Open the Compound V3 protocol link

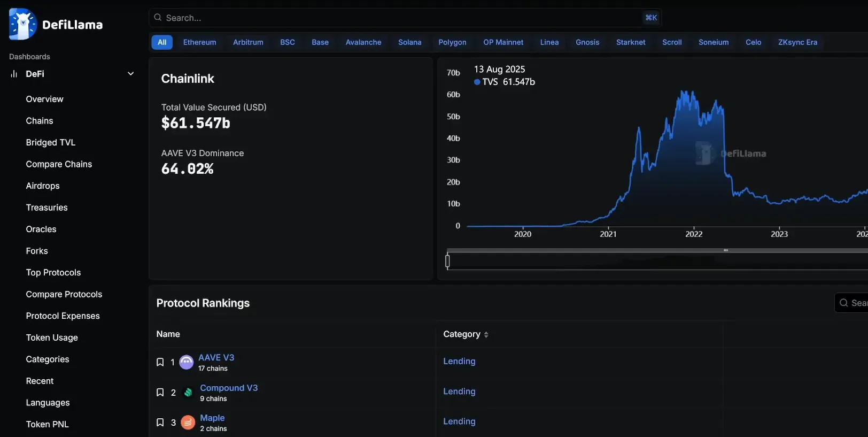229,388
